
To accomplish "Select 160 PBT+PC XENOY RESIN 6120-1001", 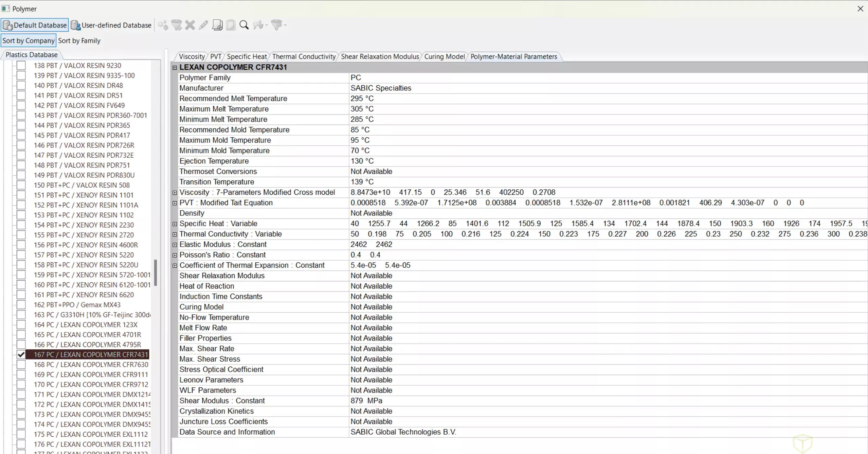I will click(92, 285).
